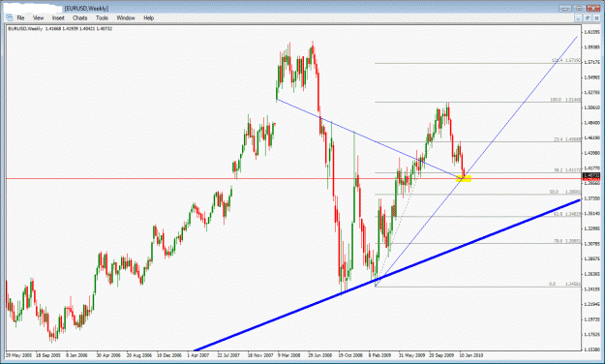Image resolution: width=605 pixels, height=364 pixels.
Task: Click the 18 Nov 2007 date label
Action: [x=260, y=355]
